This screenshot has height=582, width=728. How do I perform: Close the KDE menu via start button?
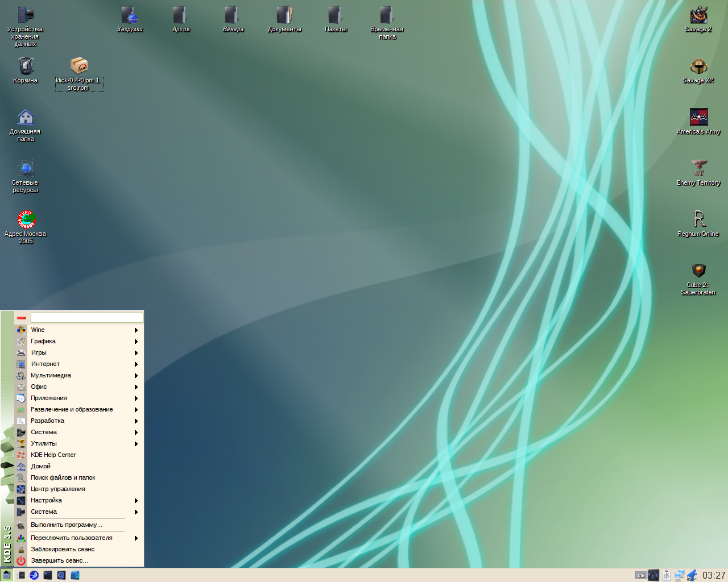tap(6, 575)
